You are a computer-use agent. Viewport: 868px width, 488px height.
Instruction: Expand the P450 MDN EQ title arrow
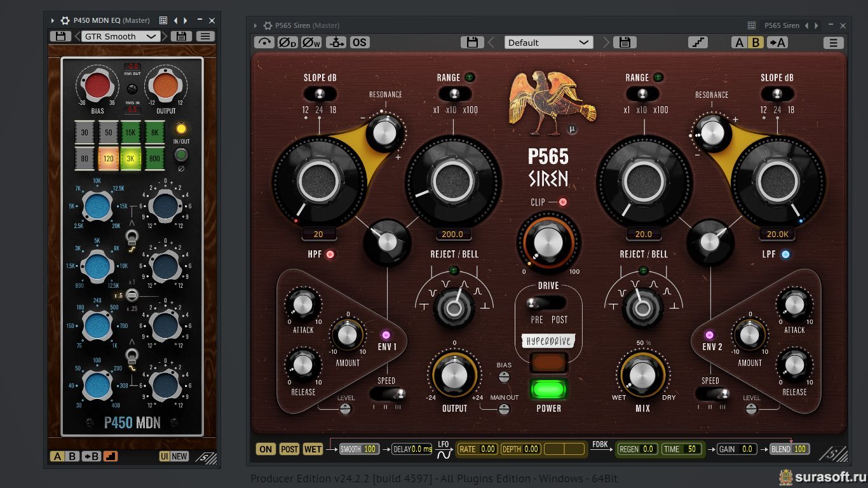click(x=53, y=20)
